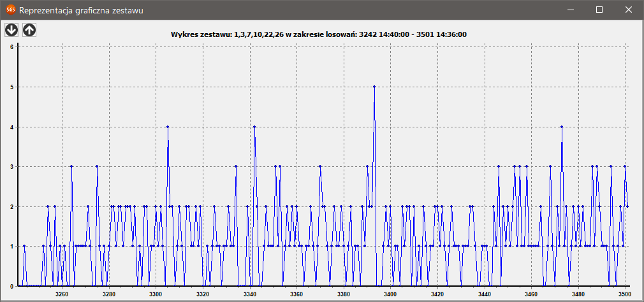Maximize the chart window
This screenshot has width=644, height=302.
pyautogui.click(x=599, y=10)
